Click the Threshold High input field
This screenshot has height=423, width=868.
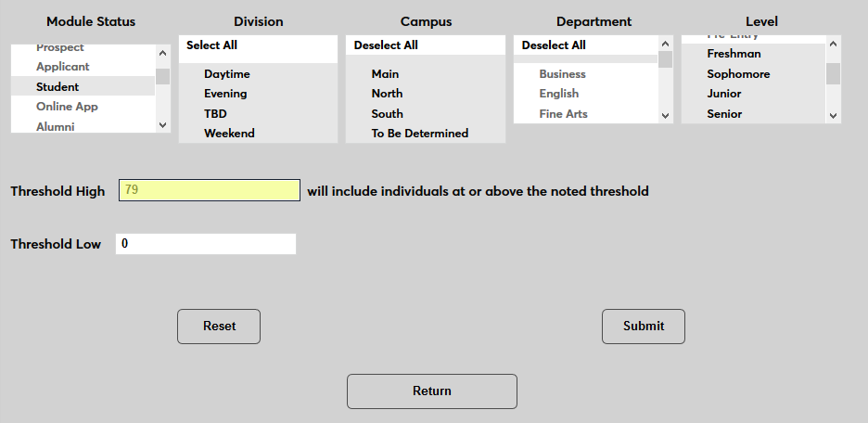click(x=210, y=190)
